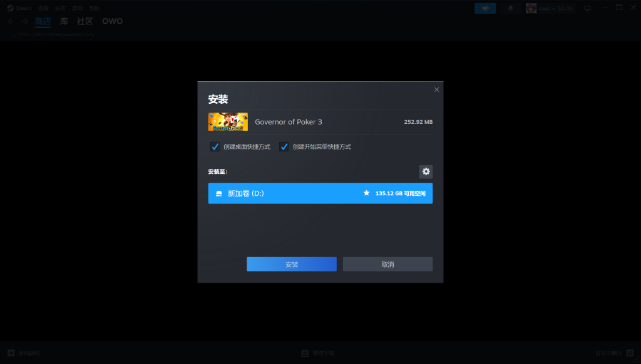Click the 取消 cancel button

tap(387, 265)
